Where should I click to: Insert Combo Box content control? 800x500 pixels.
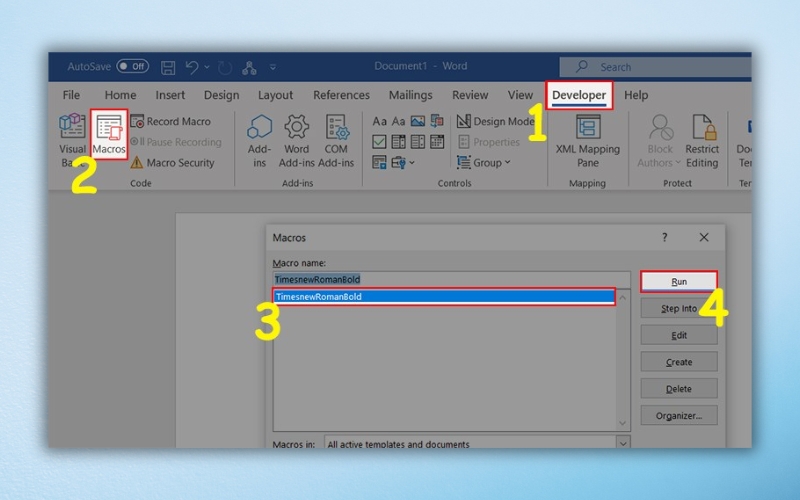[x=398, y=141]
